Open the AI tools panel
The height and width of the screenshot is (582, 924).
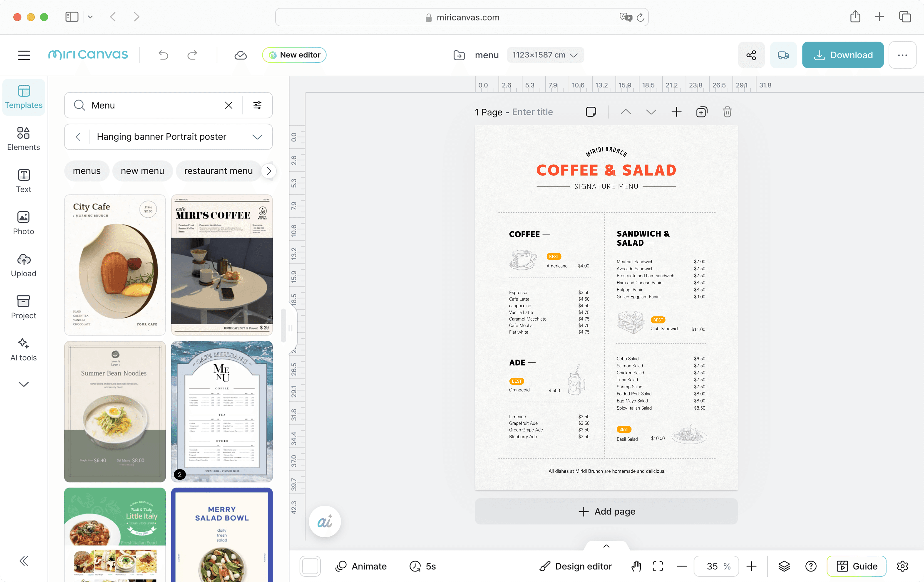[23, 349]
